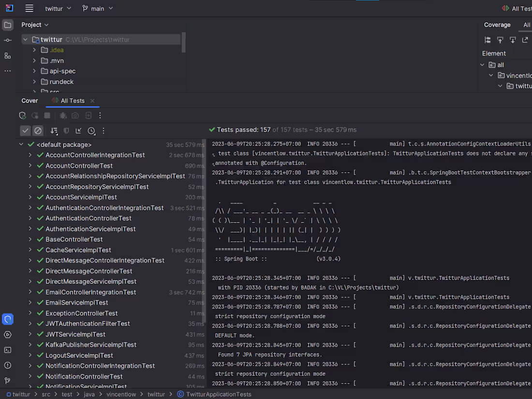Click the vincentlow breadcrumb
This screenshot has height=399, width=532.
pos(121,394)
